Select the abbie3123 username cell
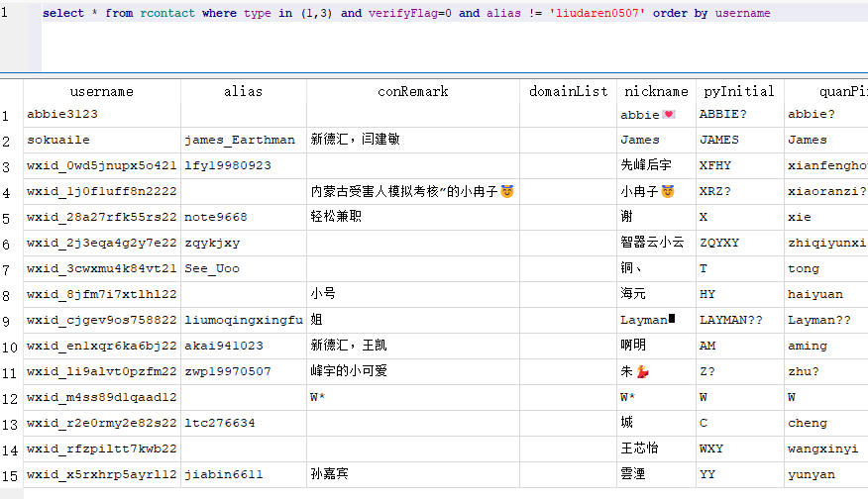The height and width of the screenshot is (499, 868). [x=102, y=115]
